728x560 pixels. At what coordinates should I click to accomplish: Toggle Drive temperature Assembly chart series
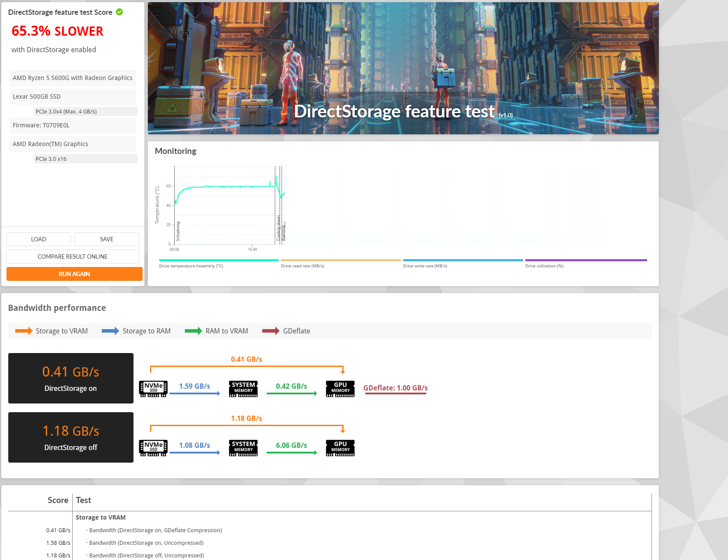coord(219,263)
